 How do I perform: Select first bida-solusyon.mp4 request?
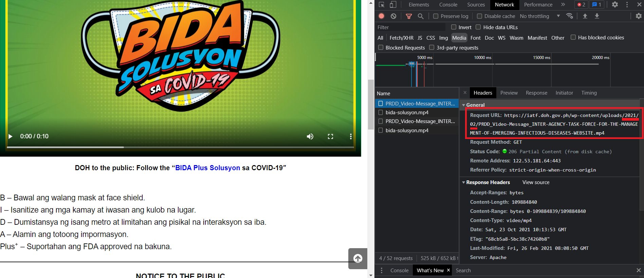(417, 112)
